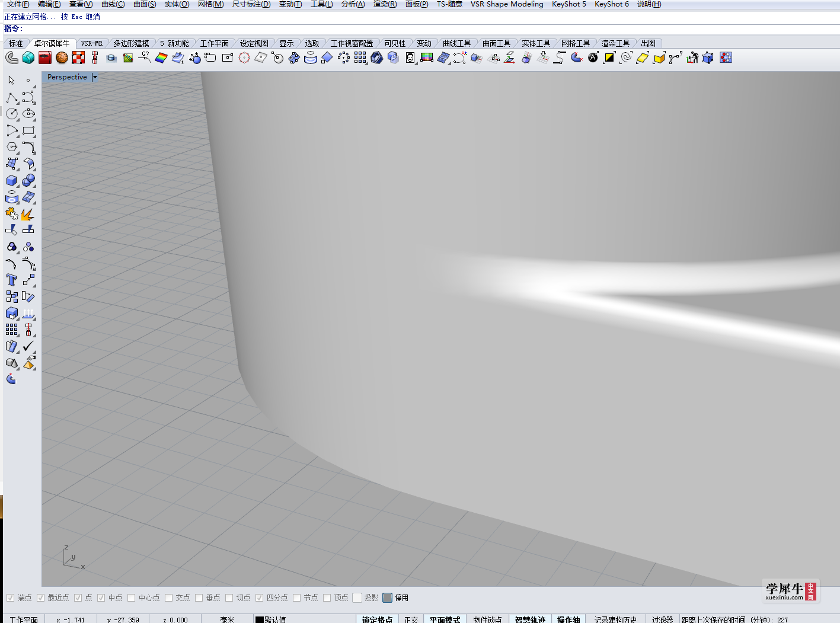Open the 曲线(C) menu

coord(113,4)
